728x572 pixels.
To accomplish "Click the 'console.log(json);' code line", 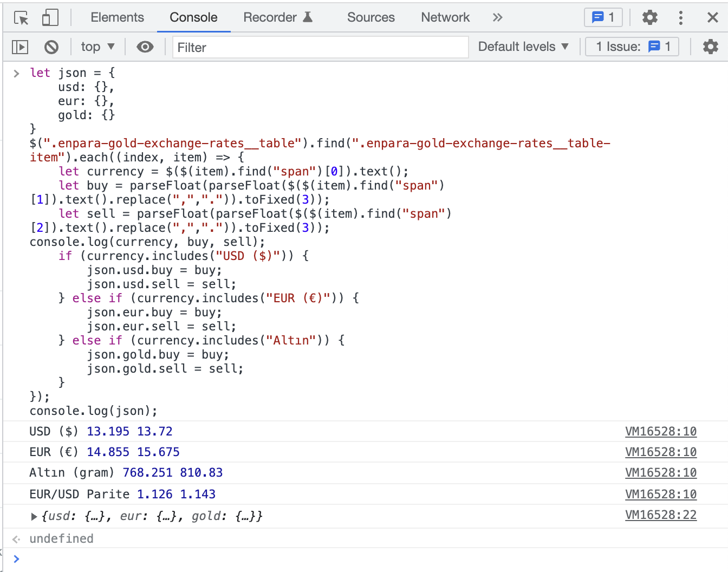I will (x=94, y=411).
